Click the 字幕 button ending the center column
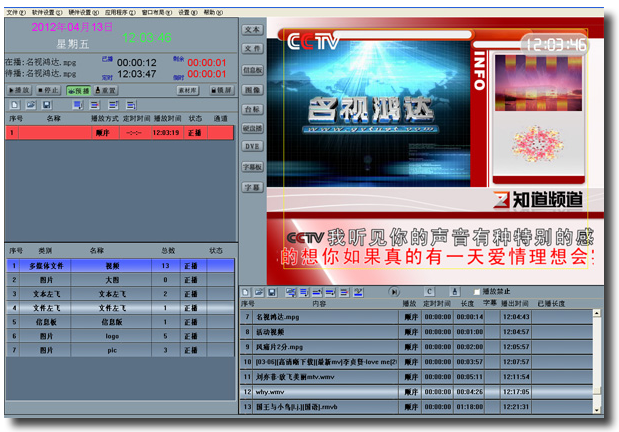Screen dimensions: 619x432 click(x=252, y=188)
